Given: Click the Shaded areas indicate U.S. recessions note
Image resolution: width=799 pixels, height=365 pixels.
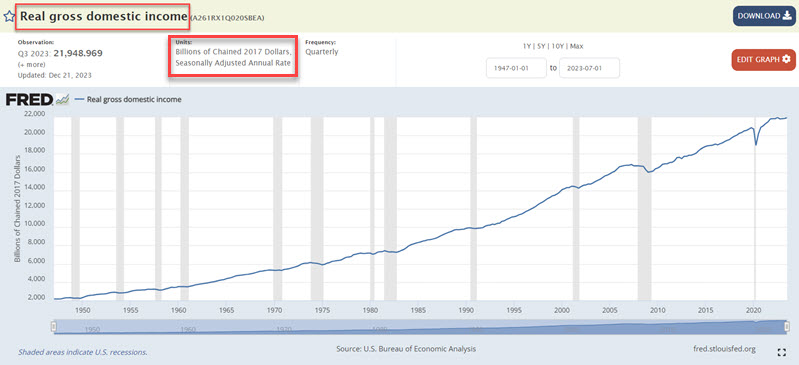Looking at the screenshot, I should [83, 352].
